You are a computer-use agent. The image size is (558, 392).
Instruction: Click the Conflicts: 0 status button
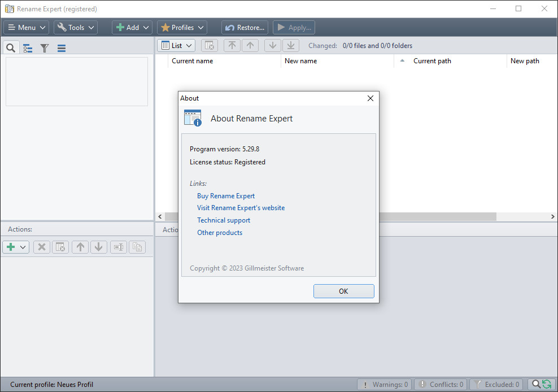441,385
